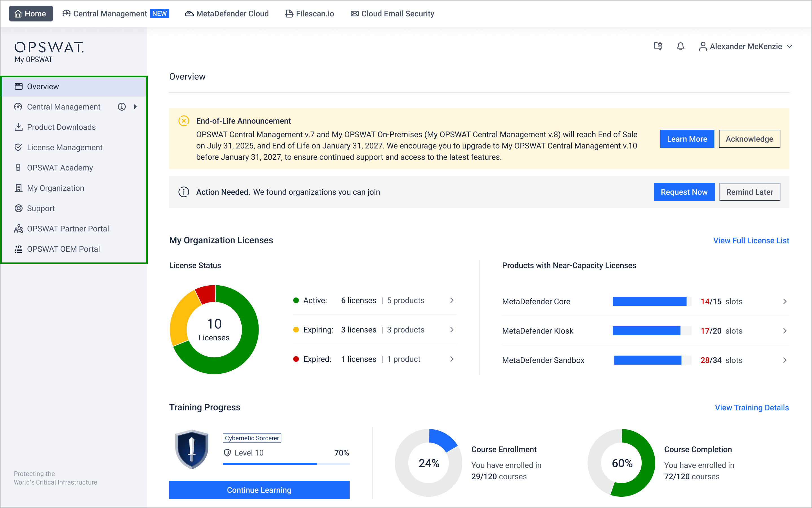Go to the Home tab
The image size is (812, 508).
(x=31, y=14)
